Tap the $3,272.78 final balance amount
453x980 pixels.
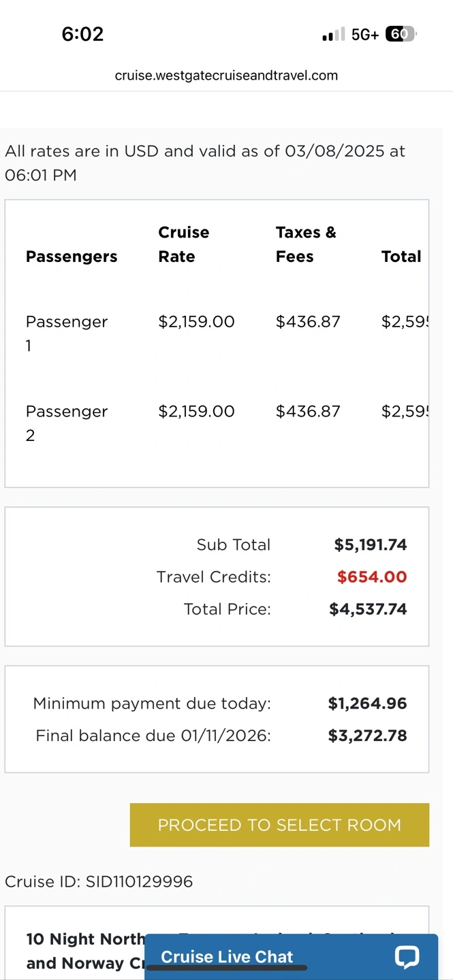pos(367,736)
